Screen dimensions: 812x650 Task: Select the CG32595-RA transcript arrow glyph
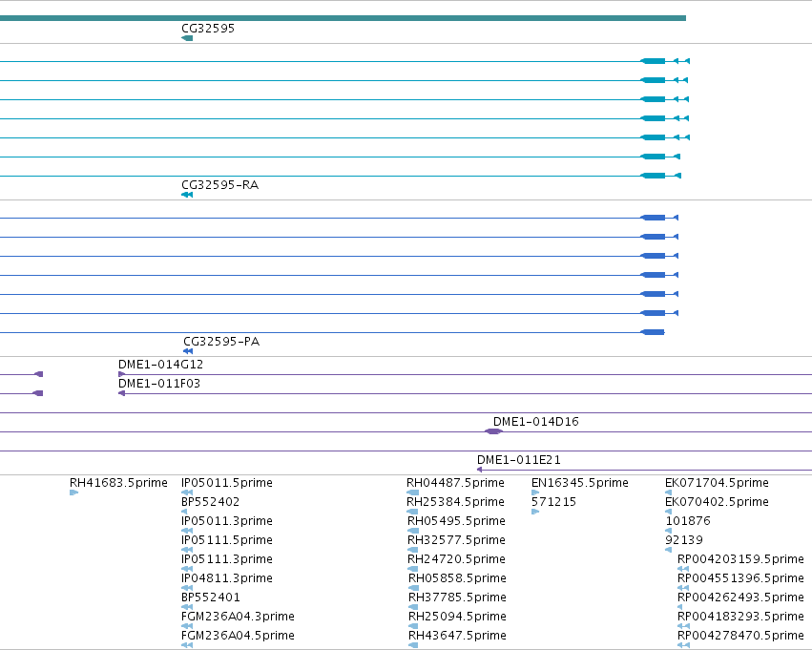pyautogui.click(x=187, y=195)
